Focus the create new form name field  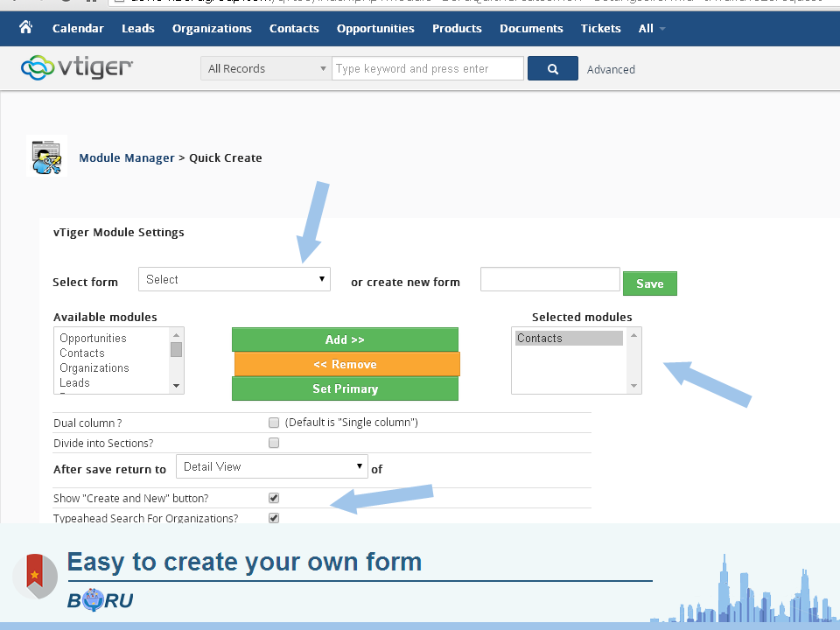[x=550, y=279]
